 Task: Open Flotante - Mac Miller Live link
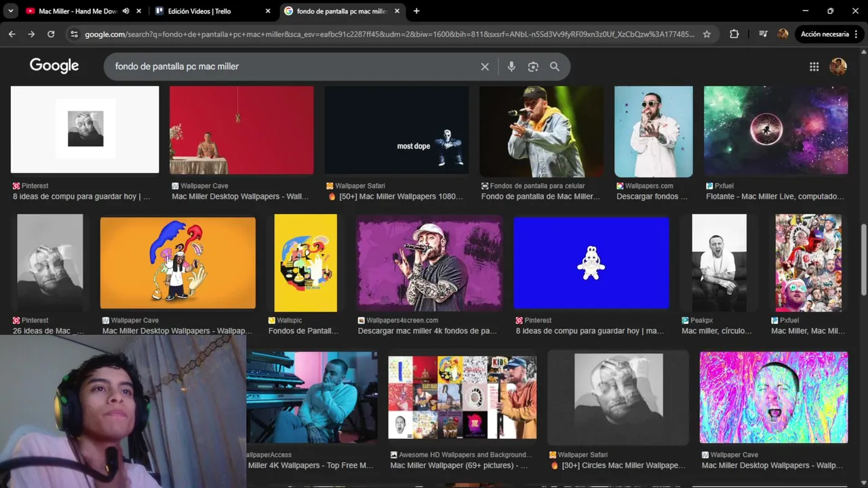(x=775, y=197)
